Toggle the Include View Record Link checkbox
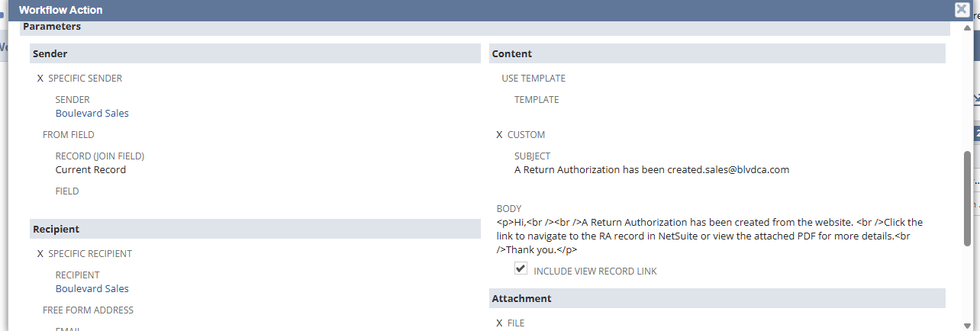 (521, 269)
